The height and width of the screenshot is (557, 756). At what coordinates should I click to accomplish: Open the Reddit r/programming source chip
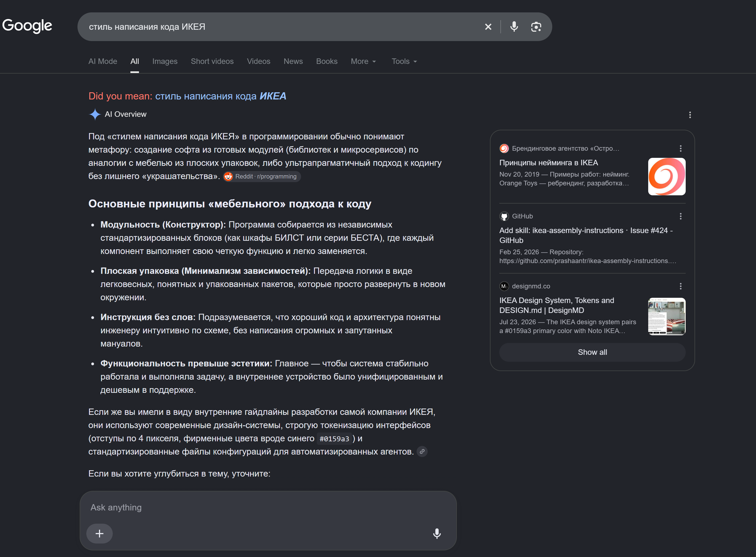pyautogui.click(x=262, y=176)
